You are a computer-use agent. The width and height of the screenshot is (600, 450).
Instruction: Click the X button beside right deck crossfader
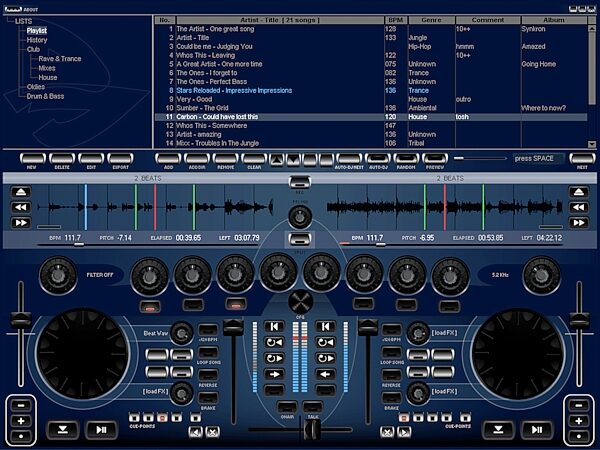point(387,432)
